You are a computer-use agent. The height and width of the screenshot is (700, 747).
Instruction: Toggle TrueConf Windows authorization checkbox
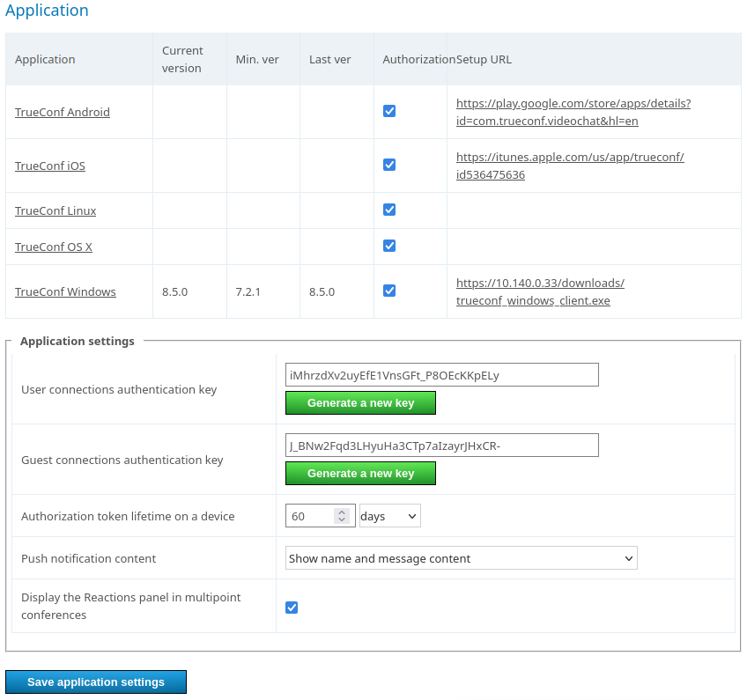(389, 291)
